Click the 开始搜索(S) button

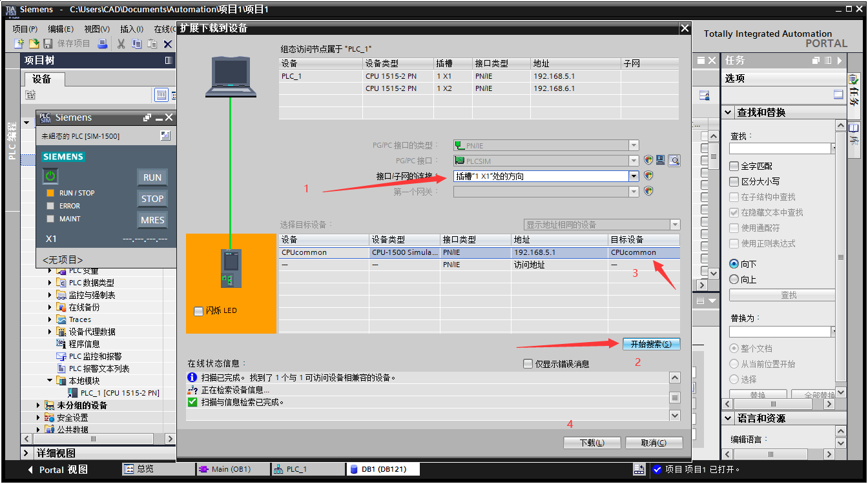(651, 344)
